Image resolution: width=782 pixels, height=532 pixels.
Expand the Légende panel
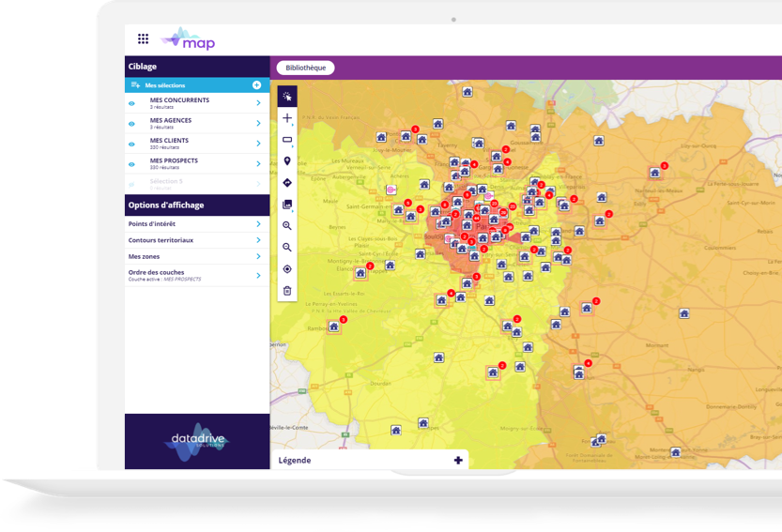pyautogui.click(x=458, y=460)
